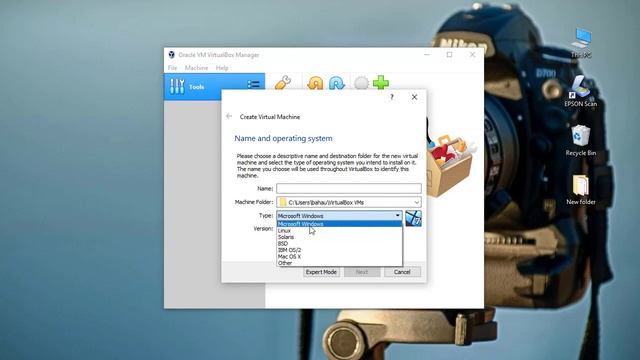Click the green Add machine plus icon
Viewport: 640px width, 360px height.
click(381, 82)
